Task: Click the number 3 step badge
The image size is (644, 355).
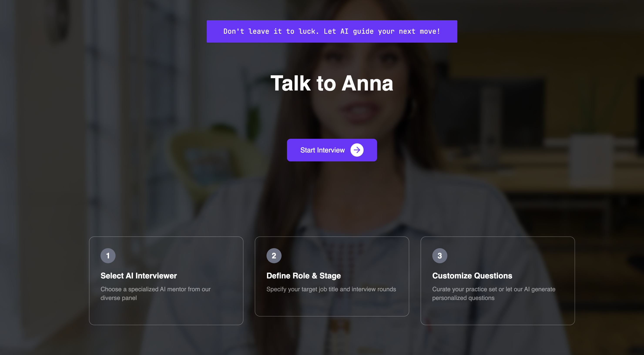Action: click(439, 256)
